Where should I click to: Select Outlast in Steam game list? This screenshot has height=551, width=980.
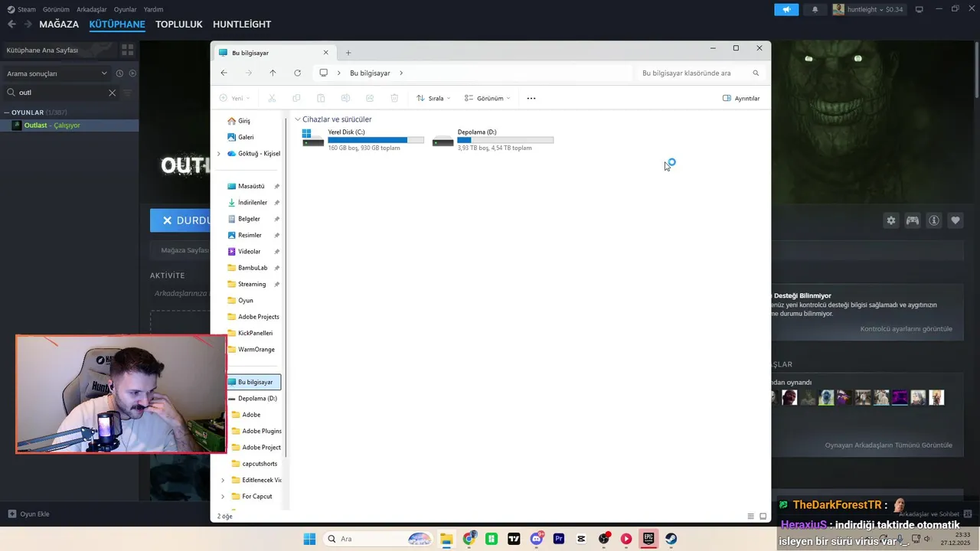point(69,126)
